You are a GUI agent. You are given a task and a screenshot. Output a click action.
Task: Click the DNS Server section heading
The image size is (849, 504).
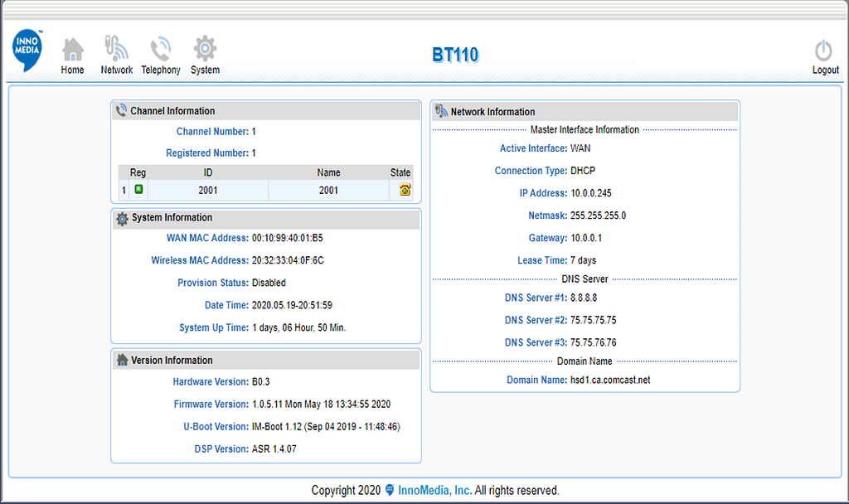[x=585, y=279]
